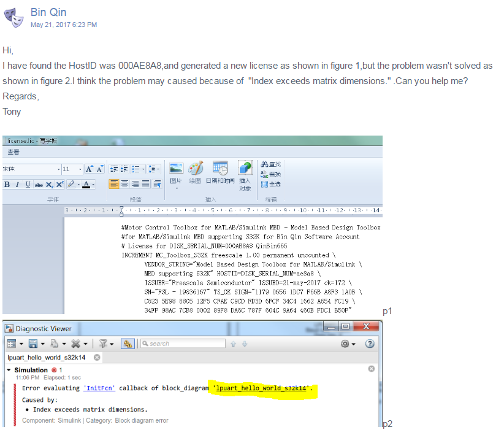504x438 pixels.
Task: Toggle Italic formatting in WordPad
Action: 17,184
